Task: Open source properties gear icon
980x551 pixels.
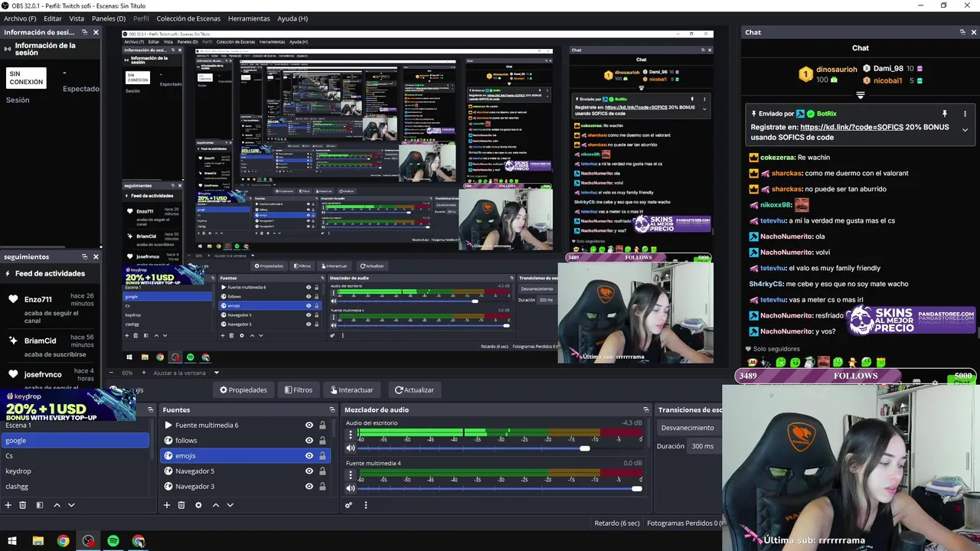Action: point(198,505)
